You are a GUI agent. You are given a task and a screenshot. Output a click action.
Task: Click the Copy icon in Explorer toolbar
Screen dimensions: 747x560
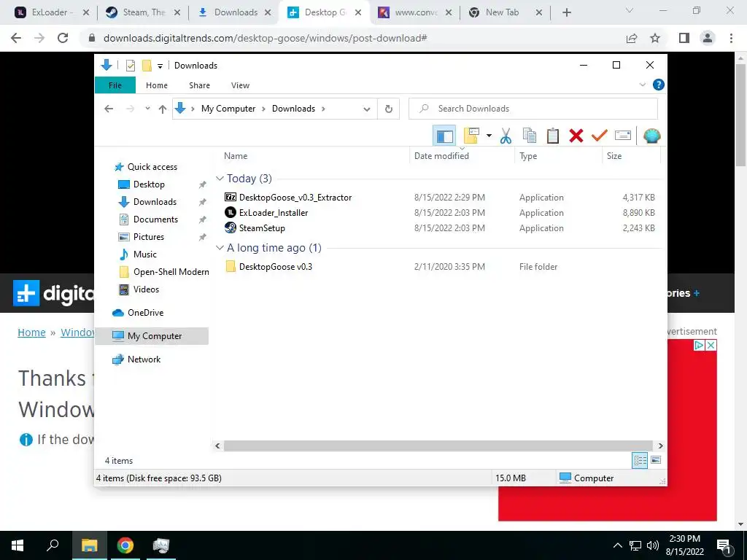click(530, 136)
